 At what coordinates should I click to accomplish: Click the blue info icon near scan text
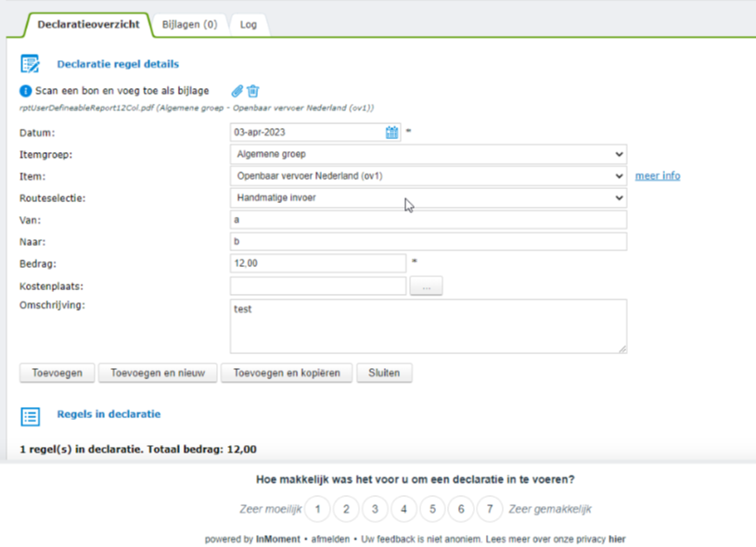point(26,91)
